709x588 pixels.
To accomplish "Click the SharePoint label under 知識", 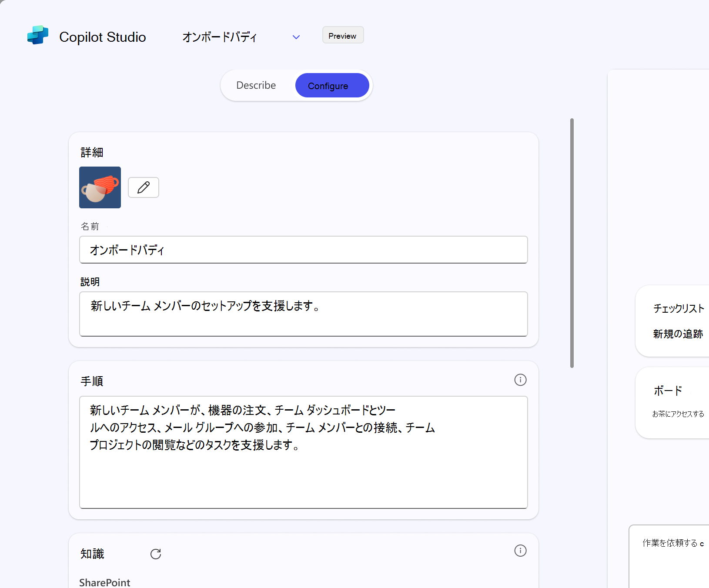I will tap(105, 582).
